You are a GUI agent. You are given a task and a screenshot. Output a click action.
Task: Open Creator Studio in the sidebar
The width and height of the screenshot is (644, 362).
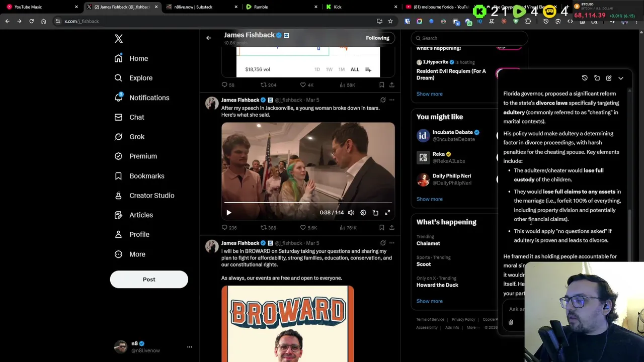(x=144, y=196)
